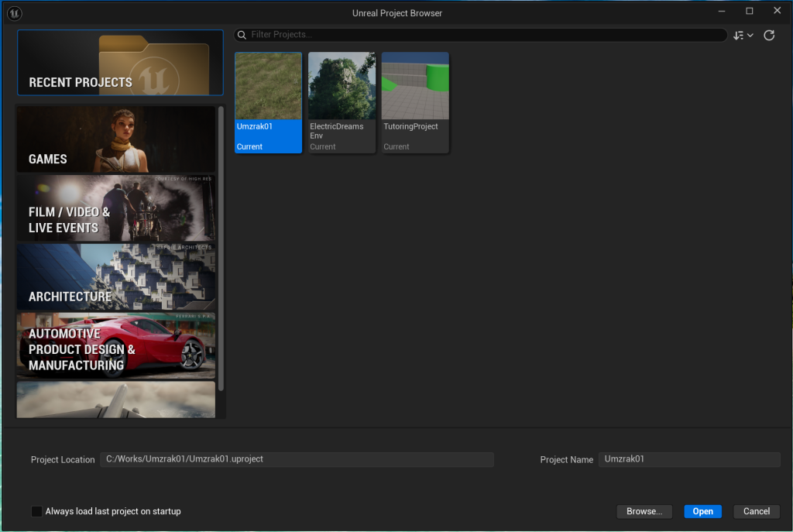The width and height of the screenshot is (793, 532).
Task: Click the 'Current' label under ElectricDreamsEnv
Action: tap(323, 146)
